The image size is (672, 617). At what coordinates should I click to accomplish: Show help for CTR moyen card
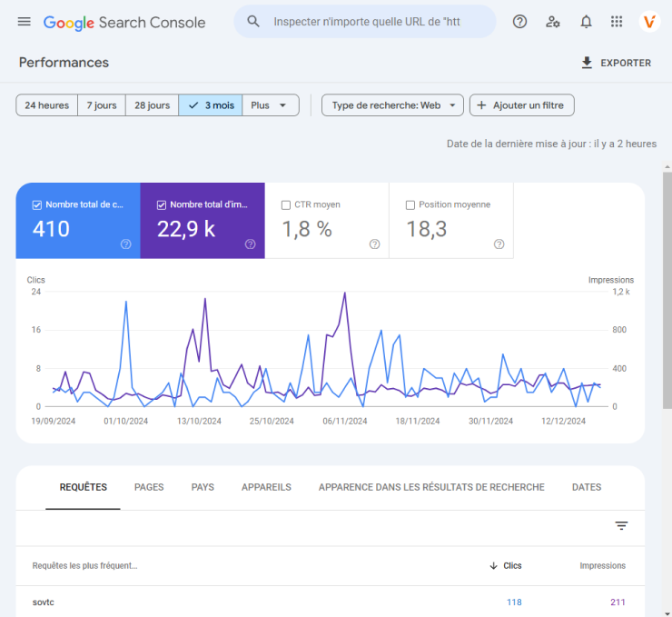[x=374, y=244]
